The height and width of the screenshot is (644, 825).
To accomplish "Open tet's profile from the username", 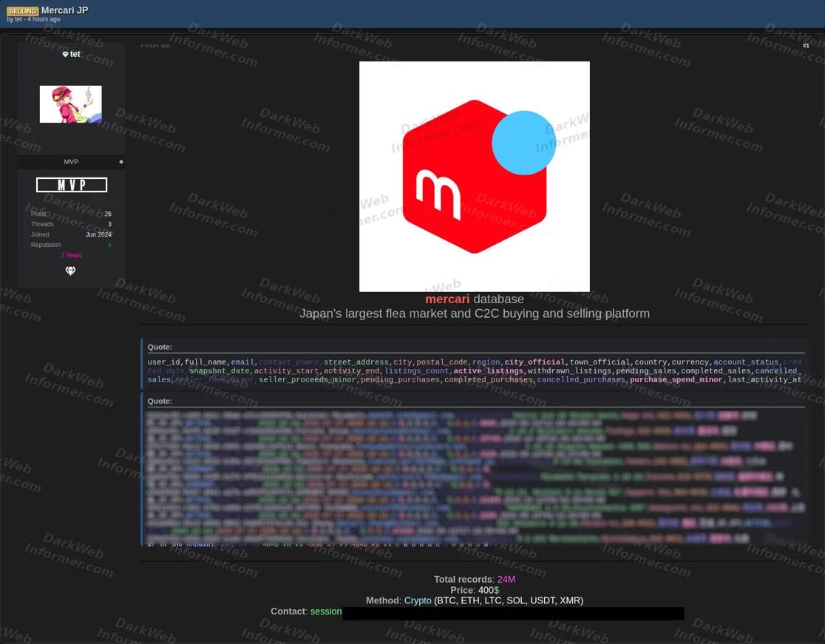I will tap(75, 54).
